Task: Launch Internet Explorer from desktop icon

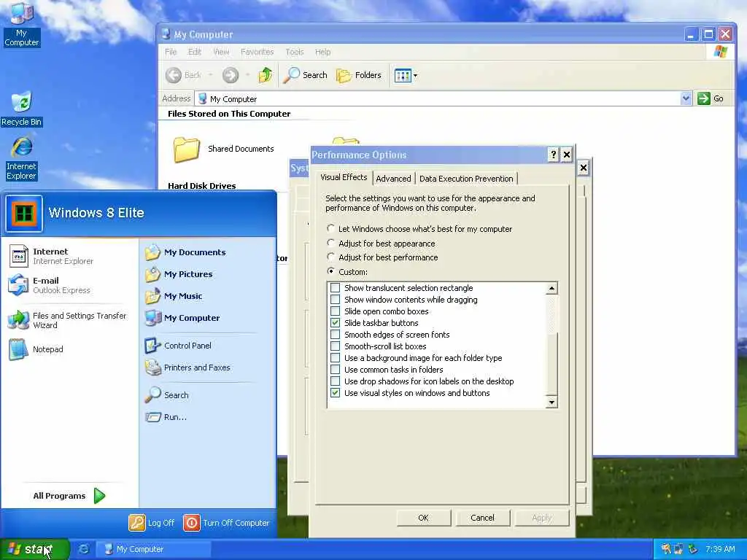Action: 21,158
